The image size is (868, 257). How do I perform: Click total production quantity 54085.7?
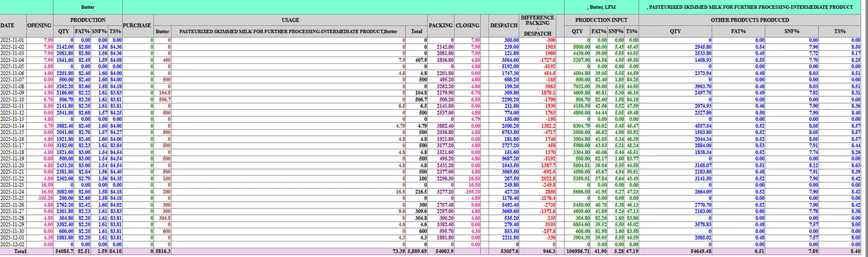pyautogui.click(x=64, y=252)
